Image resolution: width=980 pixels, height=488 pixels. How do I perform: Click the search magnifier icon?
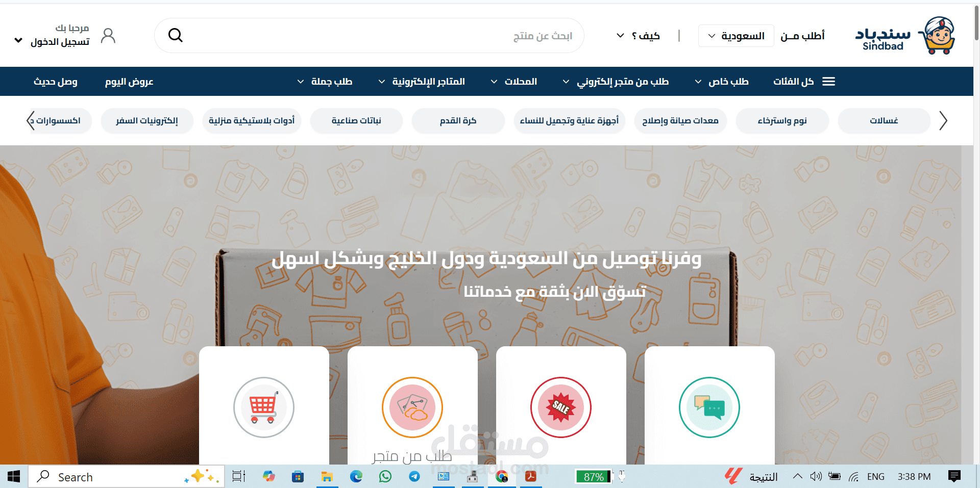click(x=176, y=35)
